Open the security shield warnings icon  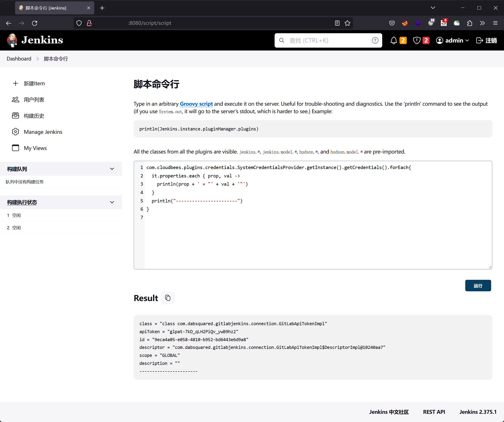coord(417,40)
